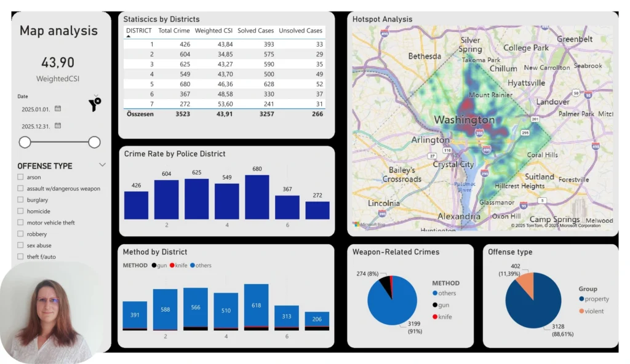
Task: Collapse the OFFENSE TYPE slicer chevron
Action: 102,165
